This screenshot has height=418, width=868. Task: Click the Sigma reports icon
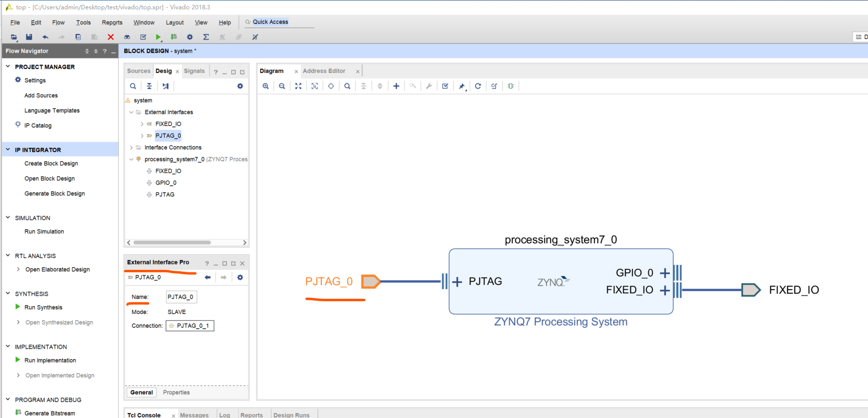206,37
